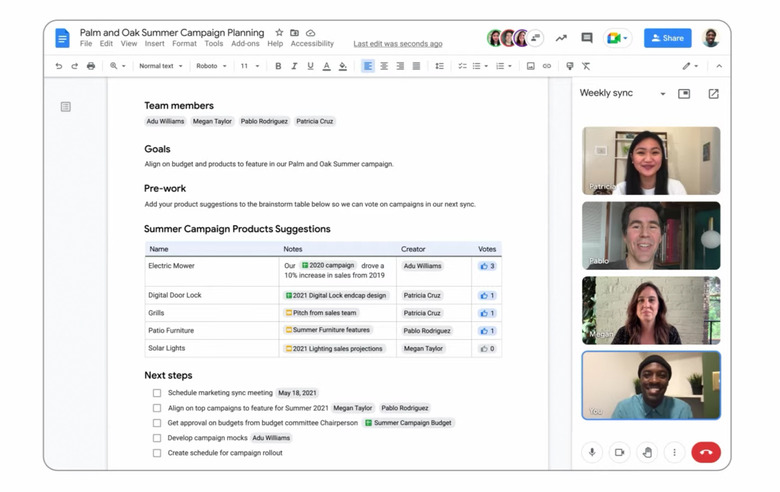Image resolution: width=780 pixels, height=492 pixels.
Task: Turn off camera in meeting panel
Action: pyautogui.click(x=619, y=452)
